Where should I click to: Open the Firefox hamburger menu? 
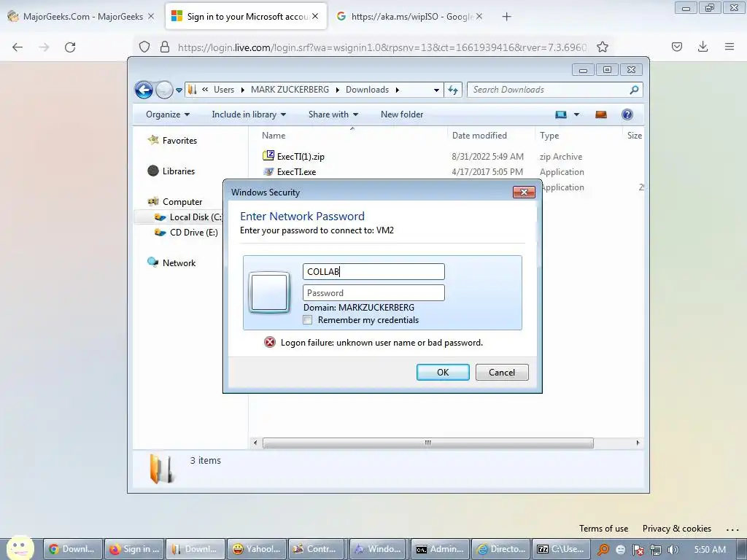pyautogui.click(x=729, y=47)
